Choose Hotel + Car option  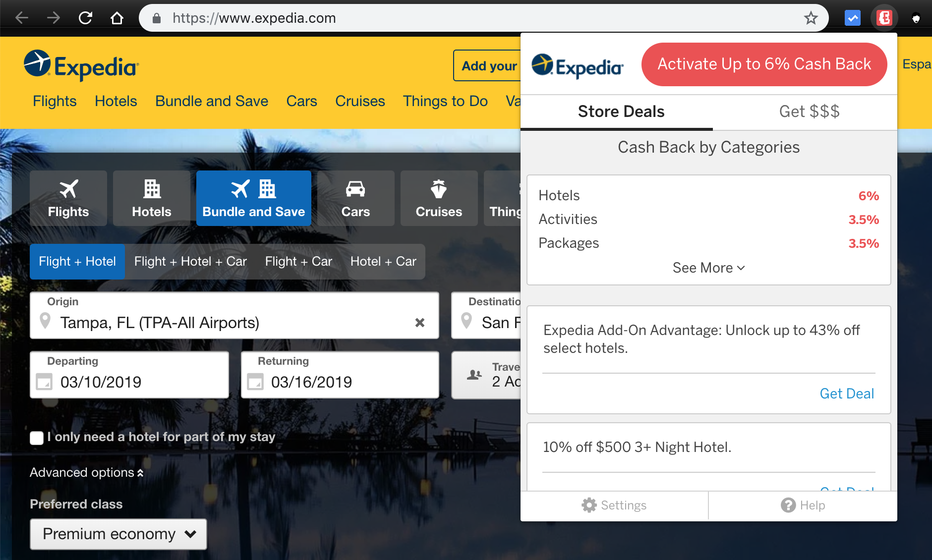(x=383, y=261)
